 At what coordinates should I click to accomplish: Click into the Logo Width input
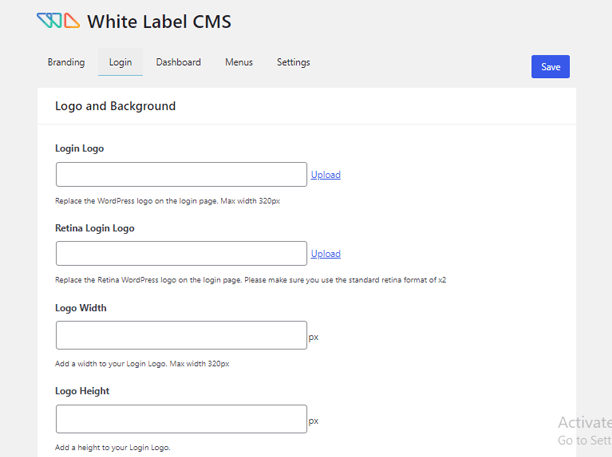click(181, 336)
